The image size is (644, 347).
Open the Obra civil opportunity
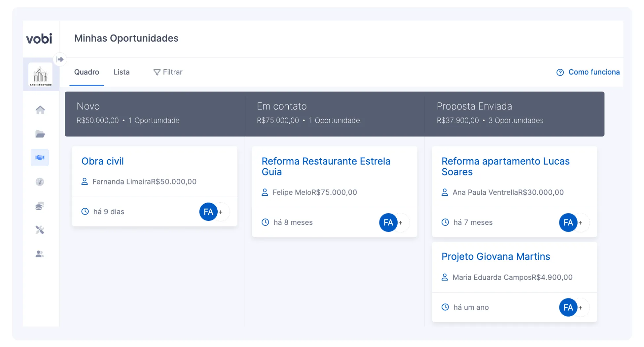coord(102,161)
